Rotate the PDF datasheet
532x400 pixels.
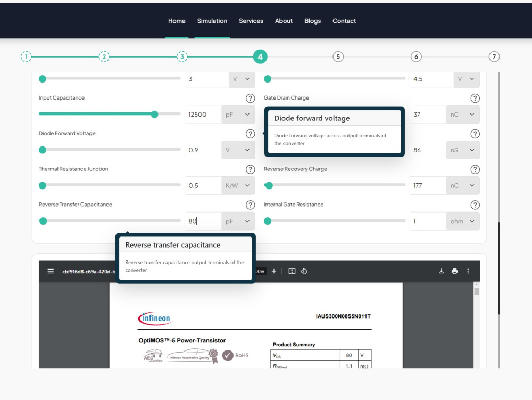click(304, 271)
